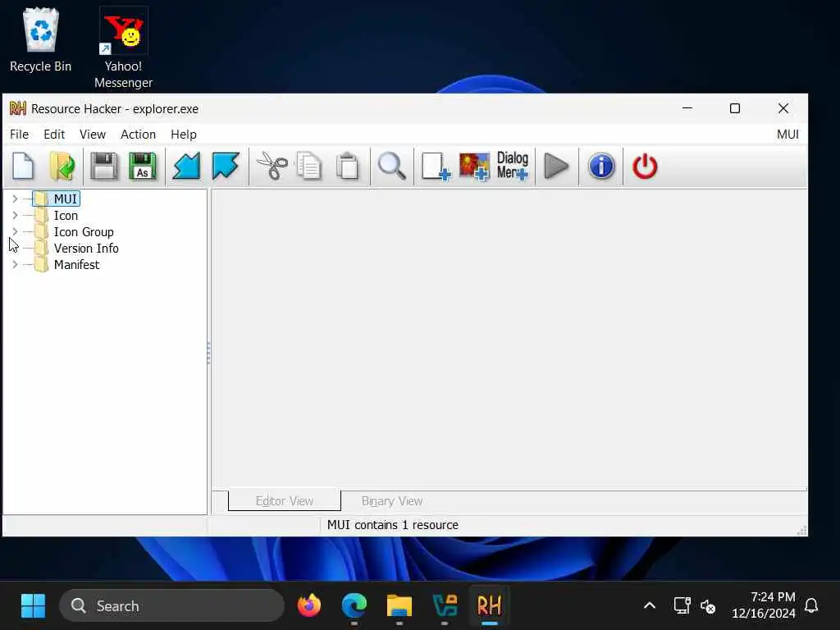Open a file with the folder icon

point(62,166)
